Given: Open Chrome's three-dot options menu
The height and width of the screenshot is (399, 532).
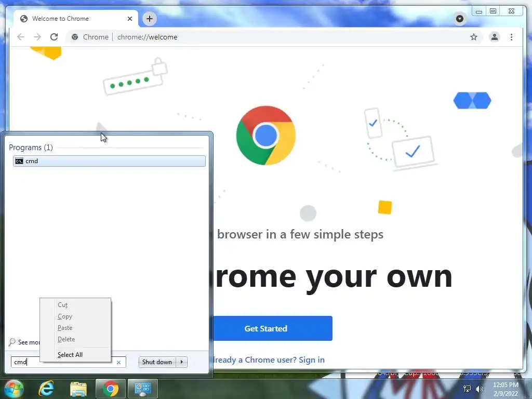Looking at the screenshot, I should pyautogui.click(x=511, y=37).
